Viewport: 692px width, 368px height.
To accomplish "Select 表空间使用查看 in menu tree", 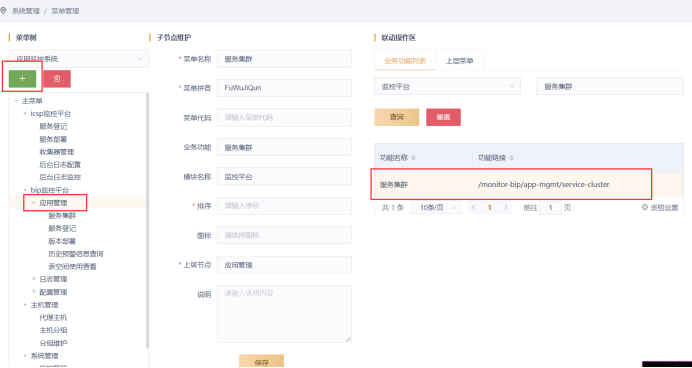I will coord(72,267).
